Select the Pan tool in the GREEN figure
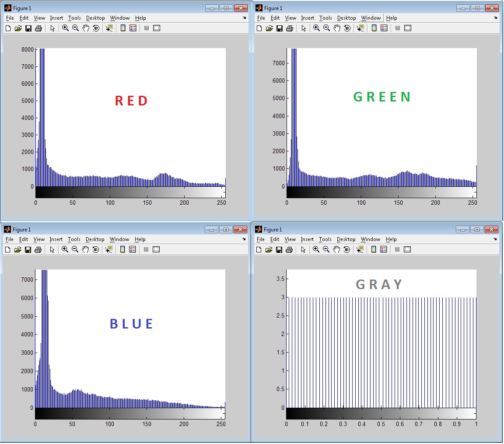The height and width of the screenshot is (444, 504). click(336, 28)
